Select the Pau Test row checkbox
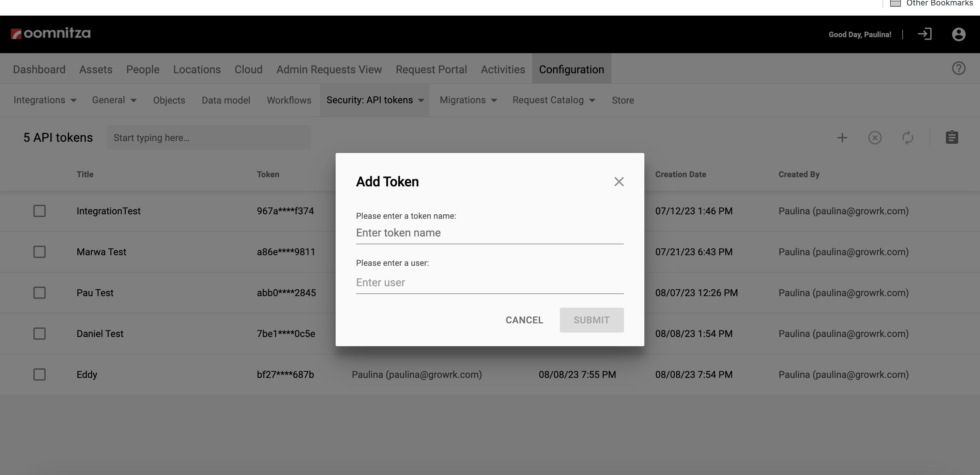 point(39,293)
